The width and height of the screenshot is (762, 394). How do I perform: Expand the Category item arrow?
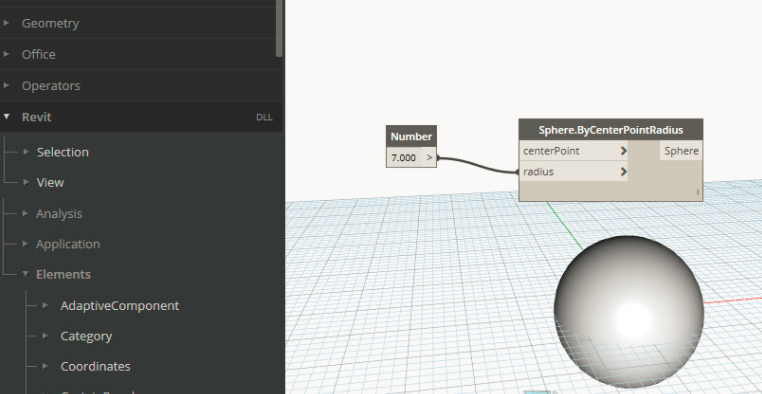[45, 336]
